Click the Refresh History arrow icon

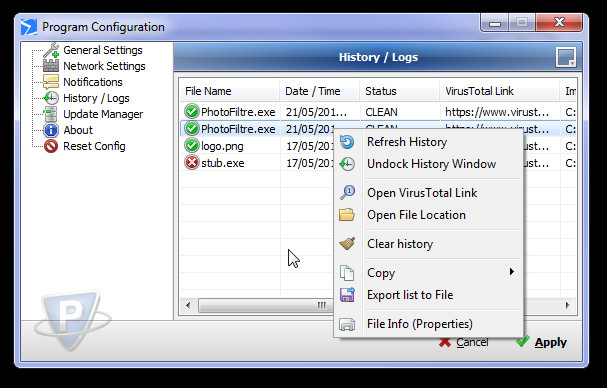[347, 142]
